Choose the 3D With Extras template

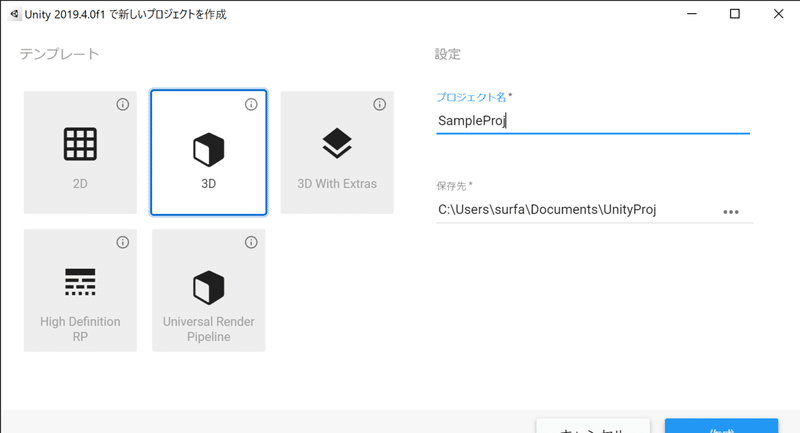(x=337, y=152)
